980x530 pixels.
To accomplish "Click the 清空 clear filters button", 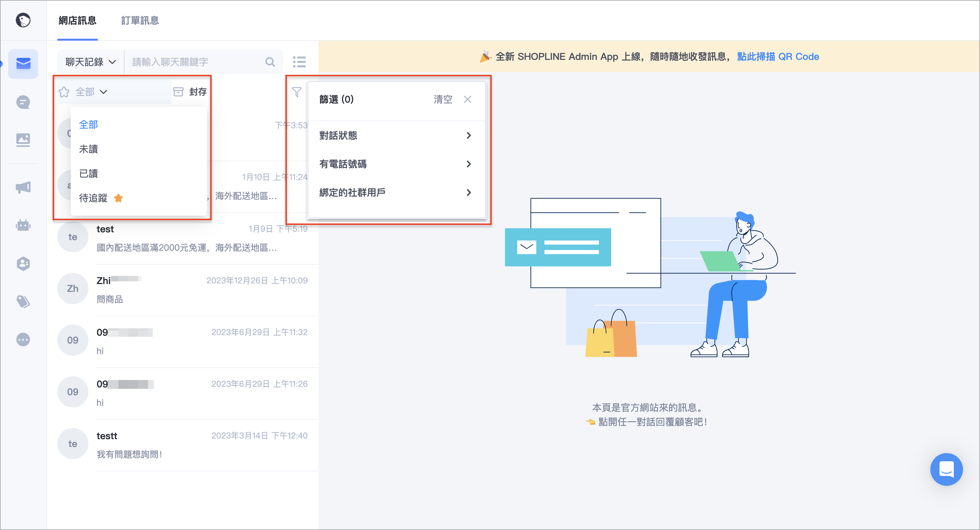I will click(443, 99).
